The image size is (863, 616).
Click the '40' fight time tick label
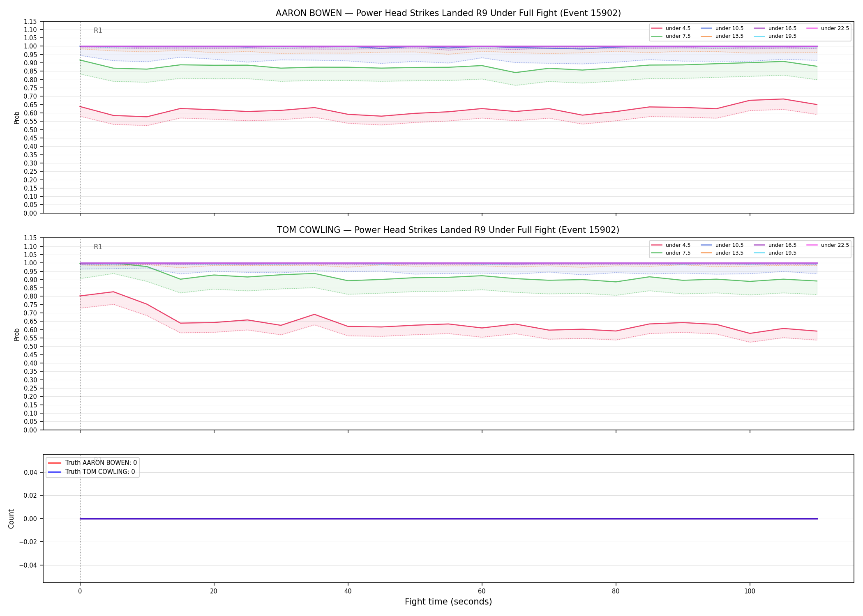pos(348,591)
